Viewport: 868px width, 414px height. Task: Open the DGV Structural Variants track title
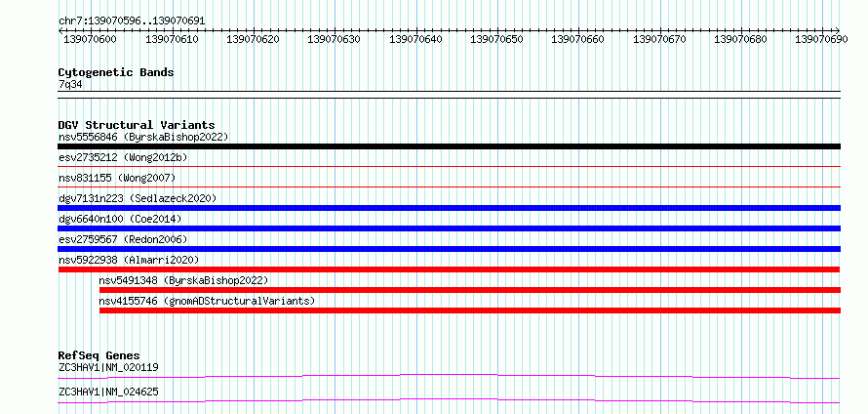point(137,125)
